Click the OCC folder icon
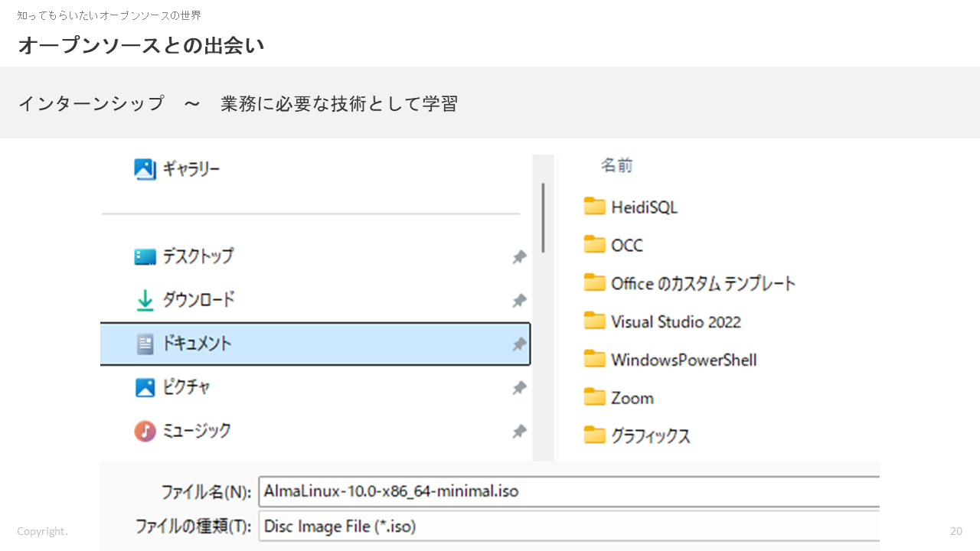Image resolution: width=980 pixels, height=551 pixels. (x=594, y=245)
